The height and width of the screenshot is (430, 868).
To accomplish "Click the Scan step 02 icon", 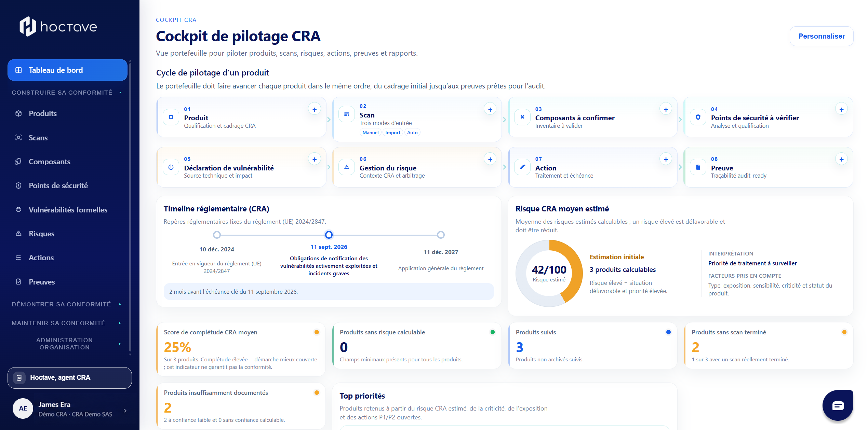I will (347, 114).
